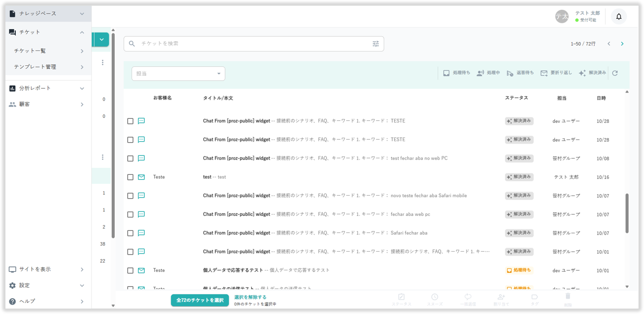Set status to 返答待ち in toolbar
The image size is (644, 314).
click(520, 73)
